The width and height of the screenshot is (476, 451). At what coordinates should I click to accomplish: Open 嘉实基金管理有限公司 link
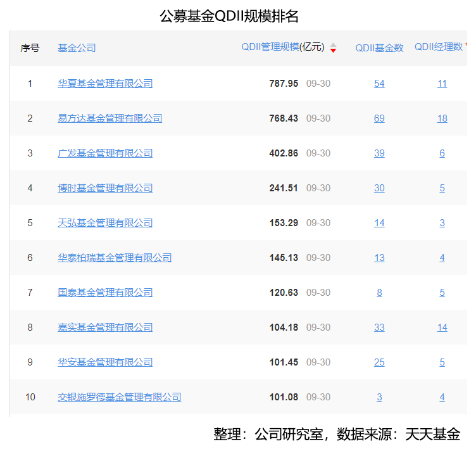tap(105, 327)
